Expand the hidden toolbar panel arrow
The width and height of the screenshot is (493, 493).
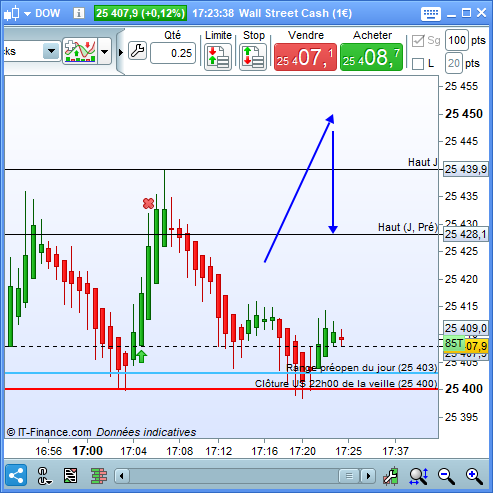[121, 52]
